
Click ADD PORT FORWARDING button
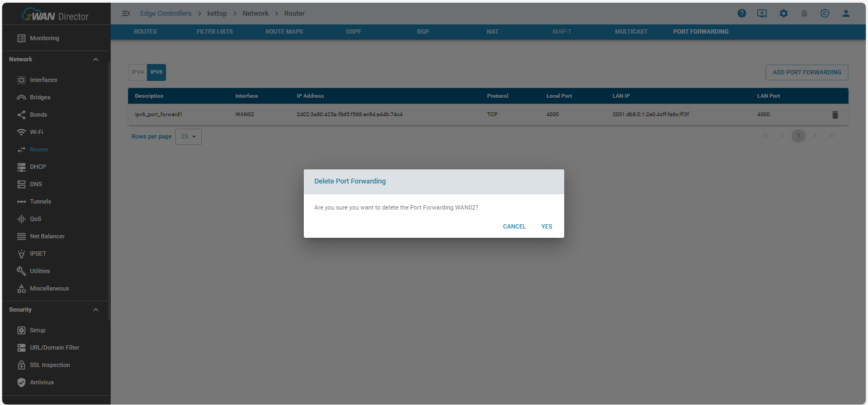pos(806,72)
